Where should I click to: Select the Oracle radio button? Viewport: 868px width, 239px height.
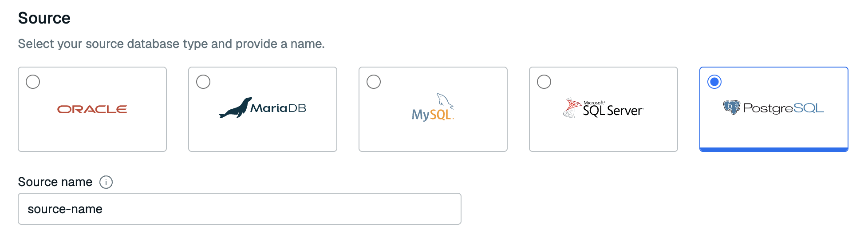[33, 82]
